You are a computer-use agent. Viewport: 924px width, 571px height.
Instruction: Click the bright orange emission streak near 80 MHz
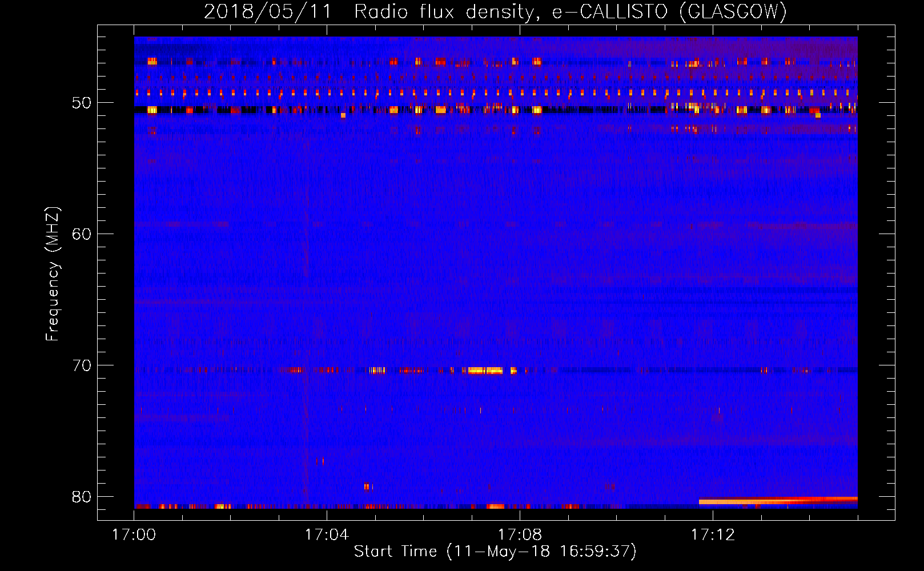point(778,501)
